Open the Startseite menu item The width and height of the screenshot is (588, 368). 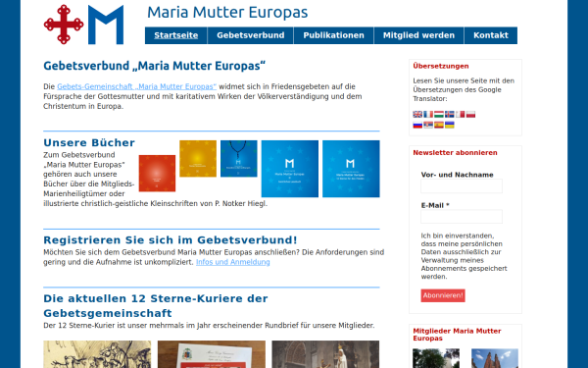(175, 35)
